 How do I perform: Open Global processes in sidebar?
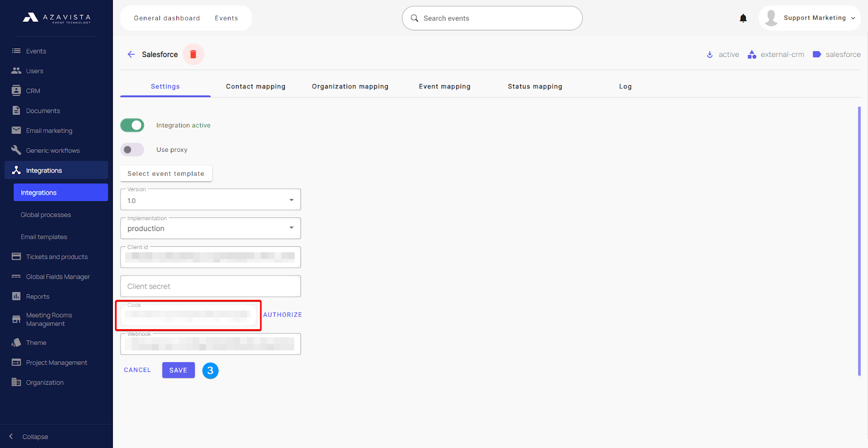46,215
